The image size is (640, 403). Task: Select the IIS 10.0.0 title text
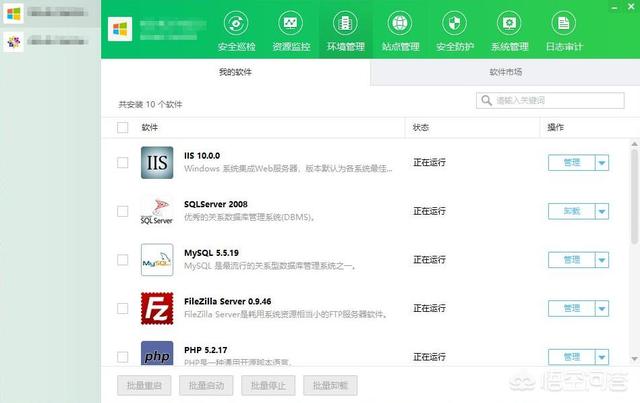(x=202, y=156)
